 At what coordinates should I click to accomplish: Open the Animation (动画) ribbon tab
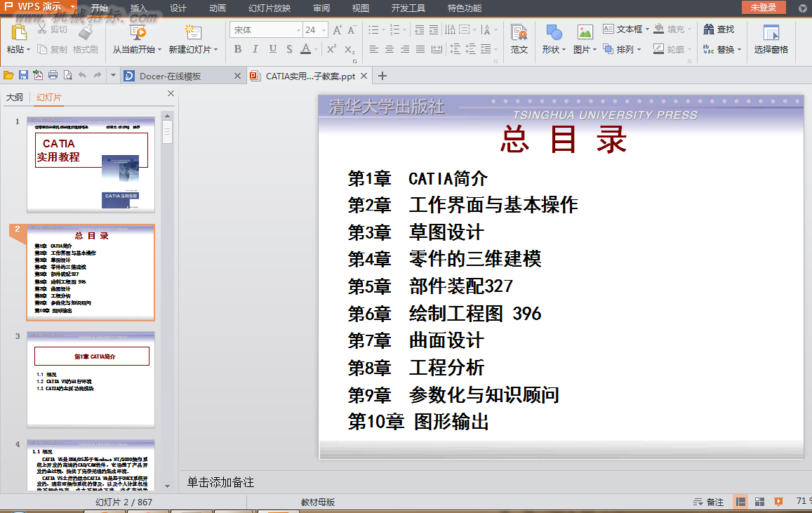click(218, 8)
